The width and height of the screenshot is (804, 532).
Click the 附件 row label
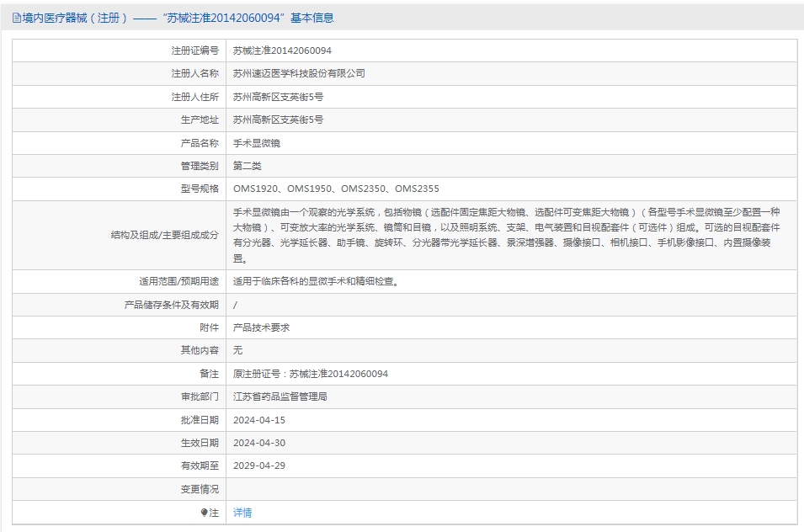click(x=209, y=328)
